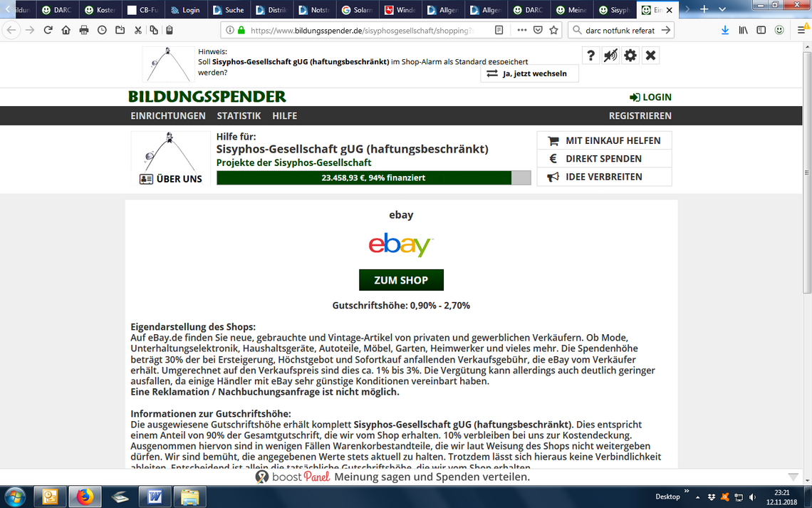Click MIT EINKAUF HELFEN button
Screen dimensions: 812x508
pos(604,141)
